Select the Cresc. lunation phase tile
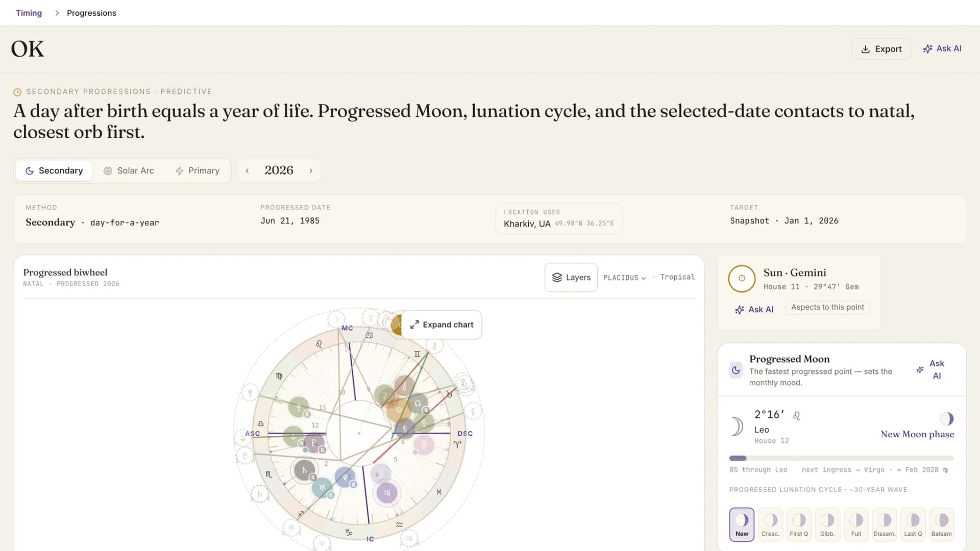 point(770,524)
